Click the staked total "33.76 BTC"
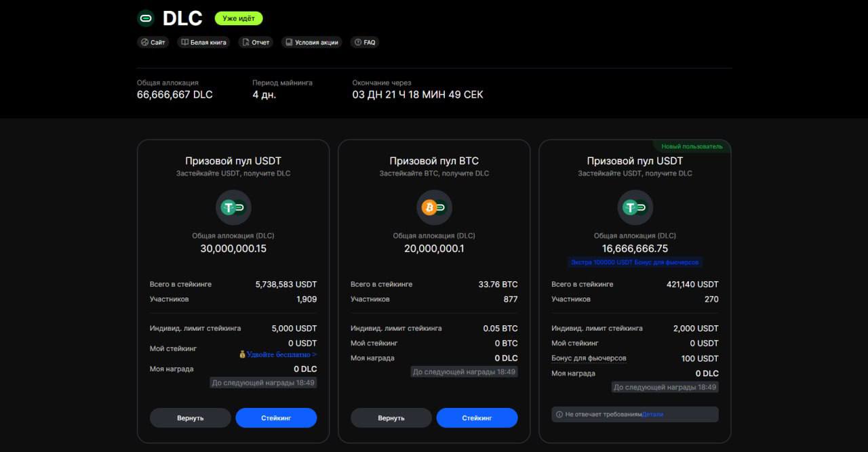The height and width of the screenshot is (452, 868). click(498, 285)
